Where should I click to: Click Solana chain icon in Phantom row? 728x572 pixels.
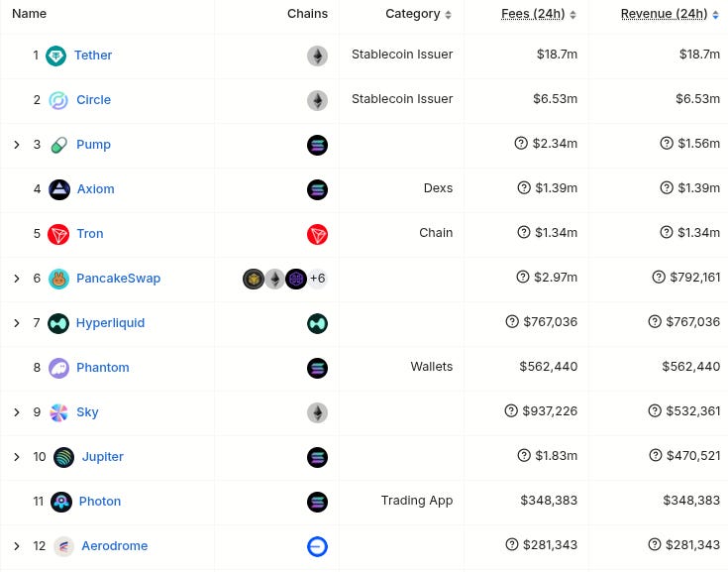pyautogui.click(x=317, y=368)
